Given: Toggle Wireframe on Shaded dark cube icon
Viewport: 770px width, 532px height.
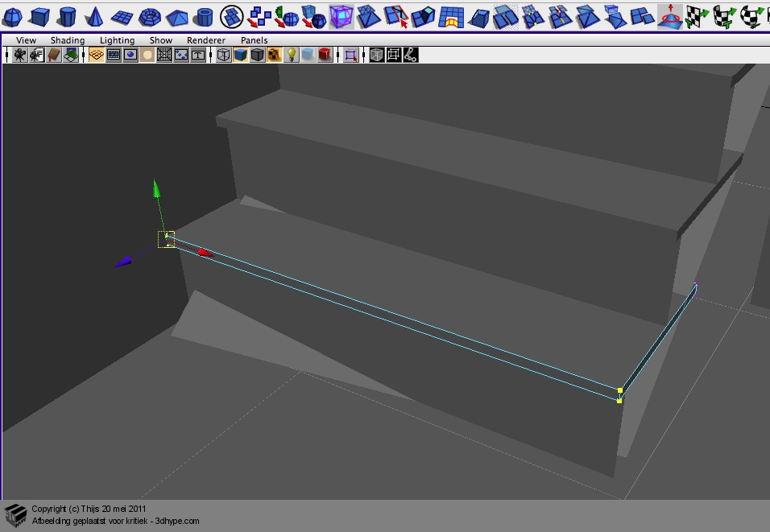Looking at the screenshot, I should pos(257,55).
